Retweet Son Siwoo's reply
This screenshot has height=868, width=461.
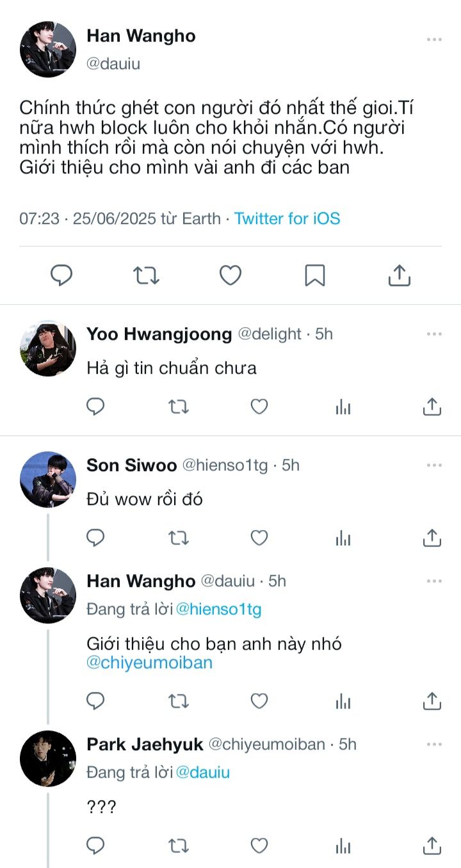coord(179,538)
